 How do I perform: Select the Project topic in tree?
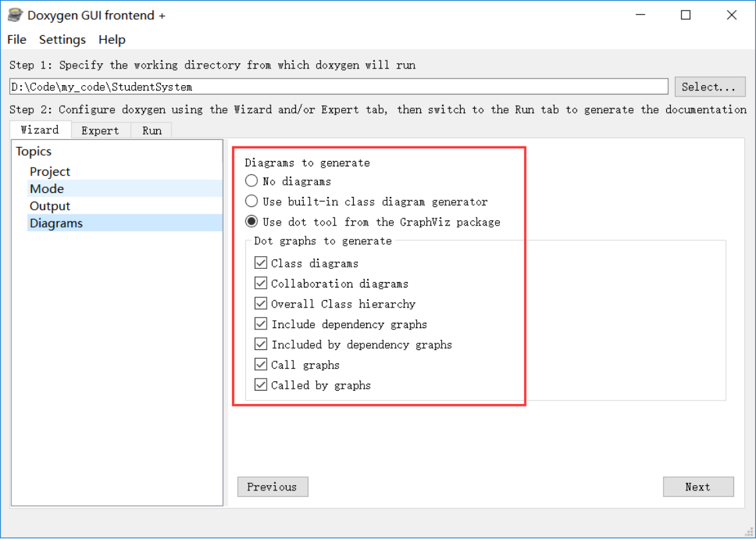tap(50, 171)
